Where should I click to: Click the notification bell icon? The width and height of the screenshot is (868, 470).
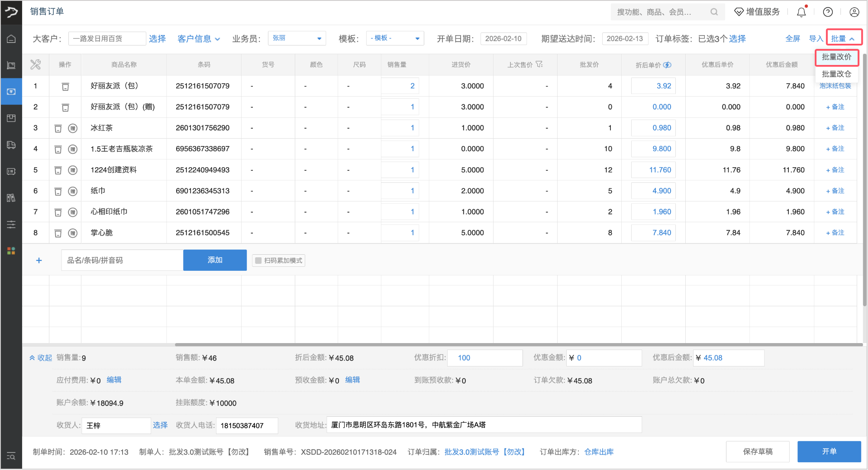coord(801,12)
